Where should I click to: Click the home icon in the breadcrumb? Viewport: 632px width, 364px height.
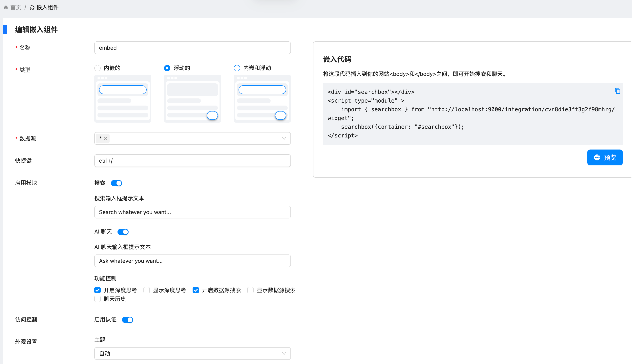pyautogui.click(x=6, y=7)
